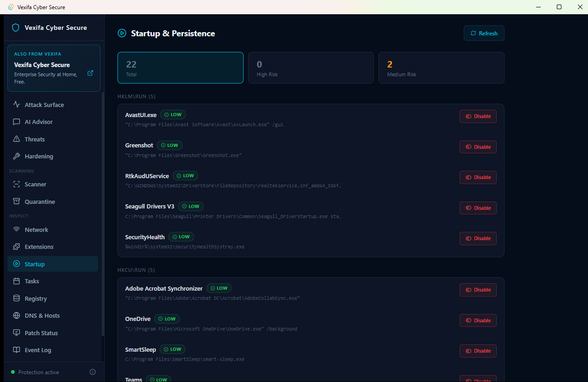Maximize the Vexifa Cyber Secure window
This screenshot has height=382, width=588.
(x=559, y=7)
